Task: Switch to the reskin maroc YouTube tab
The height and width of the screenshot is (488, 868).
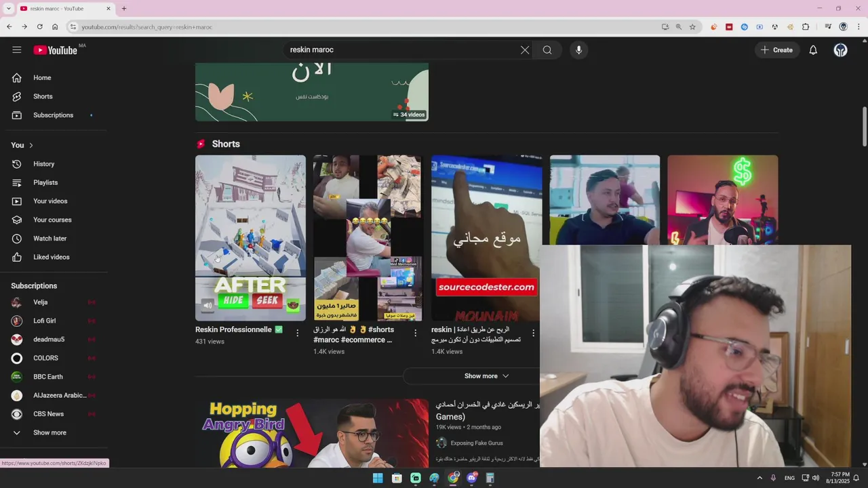Action: point(65,8)
